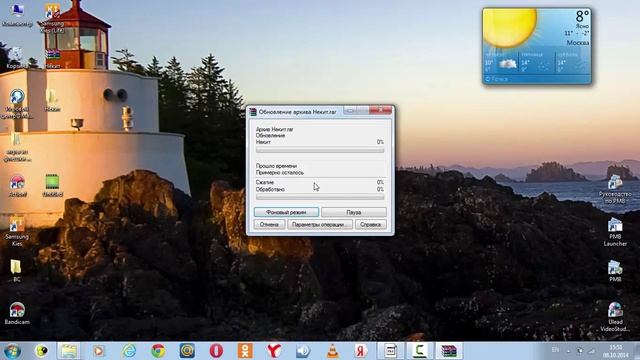
Task: Open the speaker icon app in taskbar
Action: 303,351
